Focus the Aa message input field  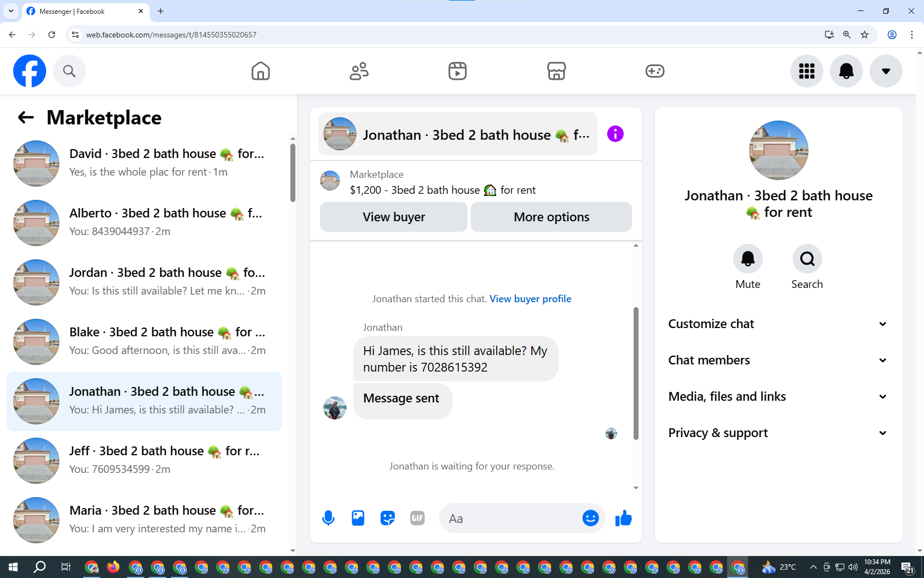tap(512, 518)
